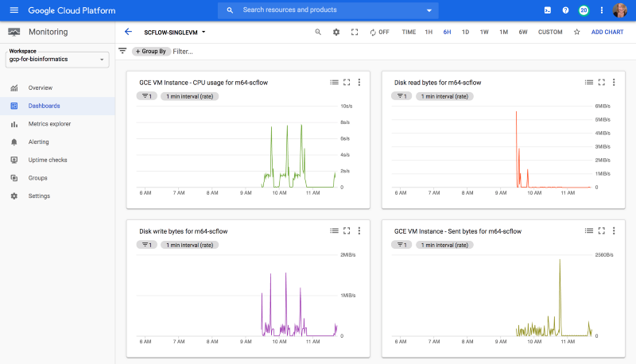Click filter count chip on CPU usage chart
This screenshot has width=636, height=364.
click(147, 96)
